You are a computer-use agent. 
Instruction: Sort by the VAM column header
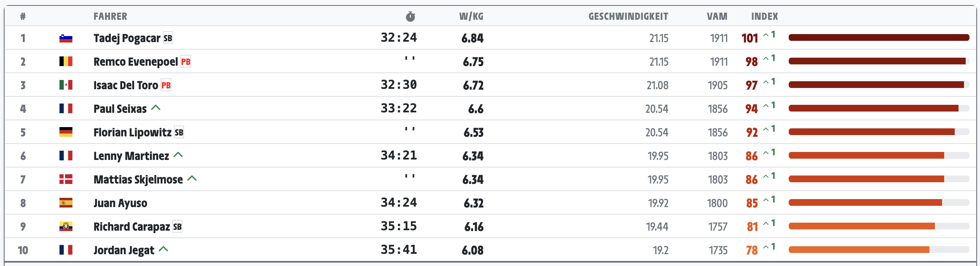717,16
